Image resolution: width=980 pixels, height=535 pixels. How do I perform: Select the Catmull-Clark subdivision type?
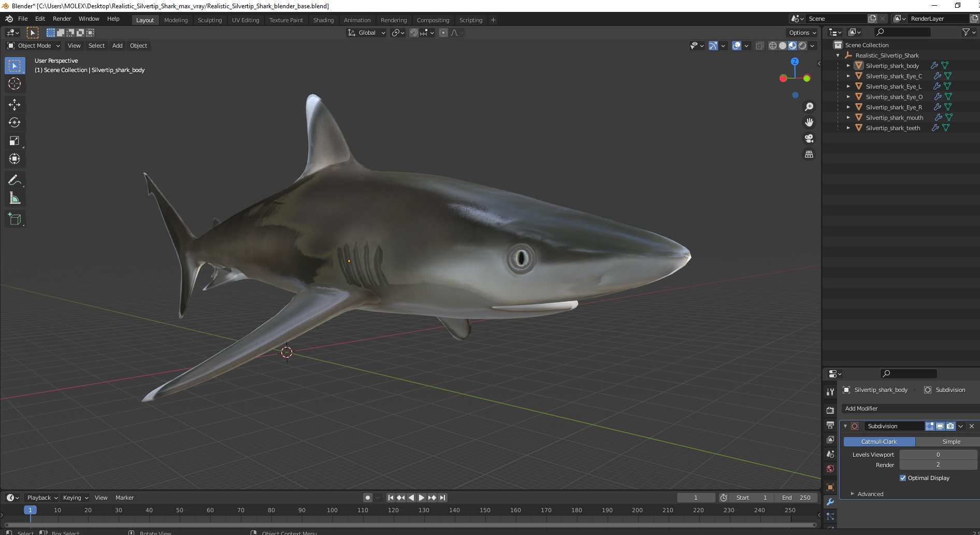coord(879,442)
